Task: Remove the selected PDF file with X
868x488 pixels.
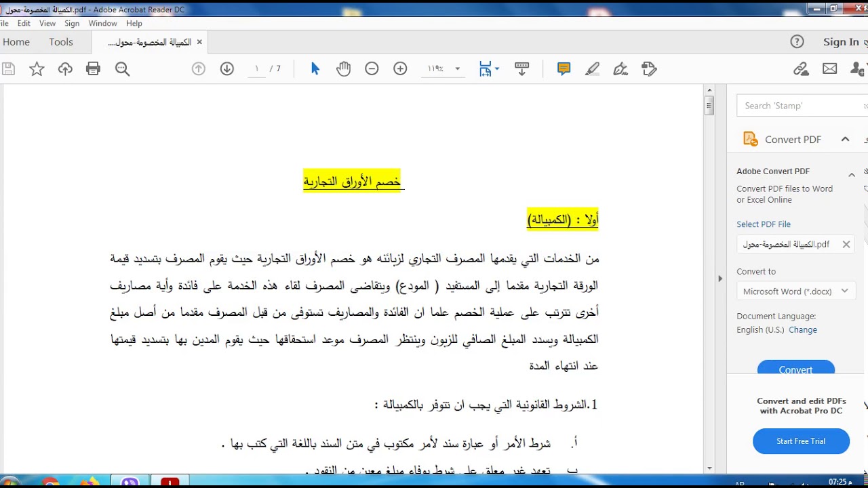Action: point(846,245)
